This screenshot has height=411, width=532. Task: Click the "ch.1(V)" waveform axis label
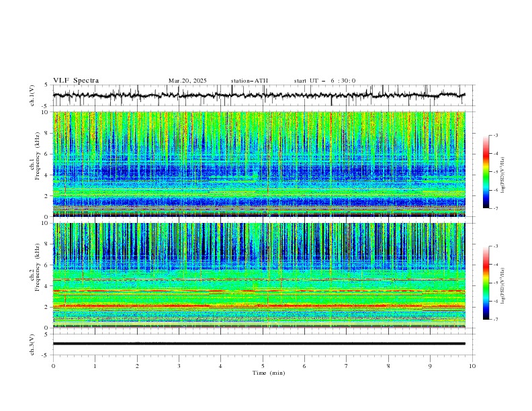tap(32, 95)
